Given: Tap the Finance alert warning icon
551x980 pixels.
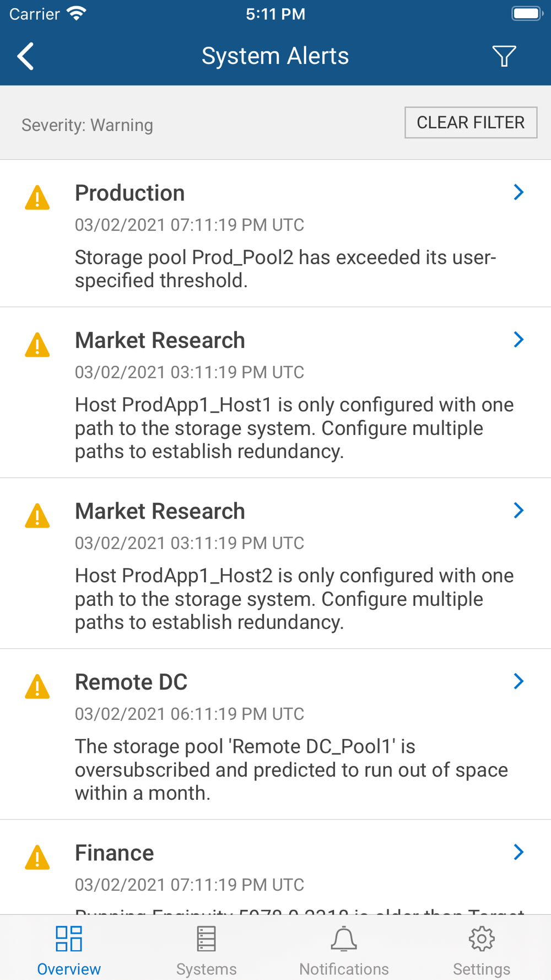Looking at the screenshot, I should (x=37, y=858).
